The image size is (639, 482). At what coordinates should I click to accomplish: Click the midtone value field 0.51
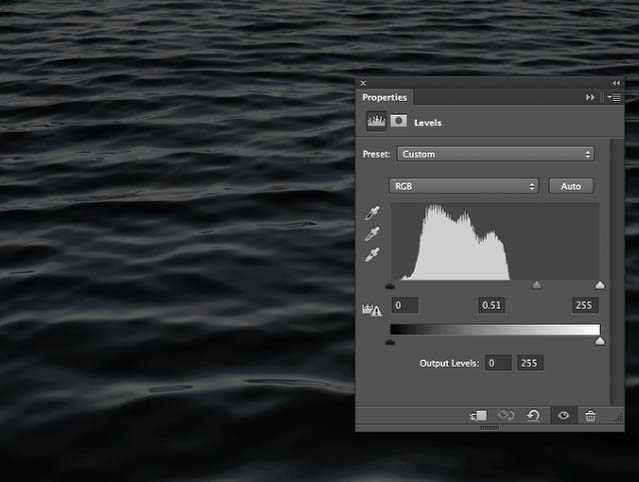(491, 305)
